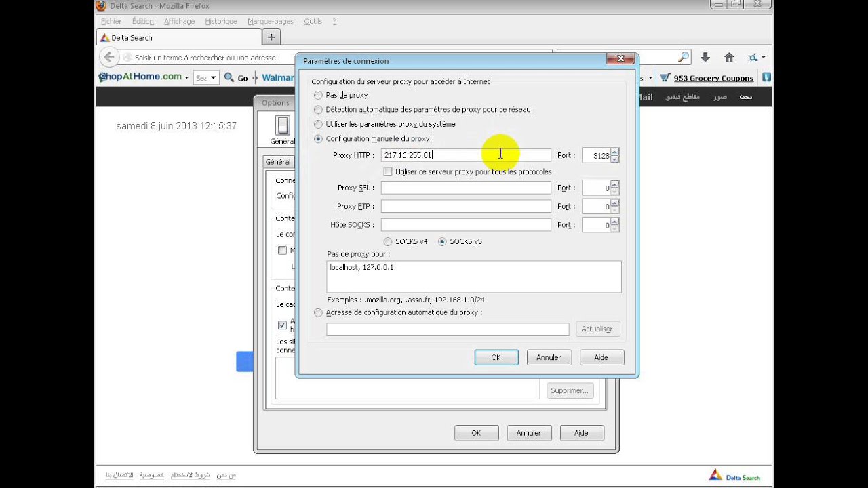Screen dimensions: 868x488
Task: Select the Pas de proxy option
Action: 318,96
